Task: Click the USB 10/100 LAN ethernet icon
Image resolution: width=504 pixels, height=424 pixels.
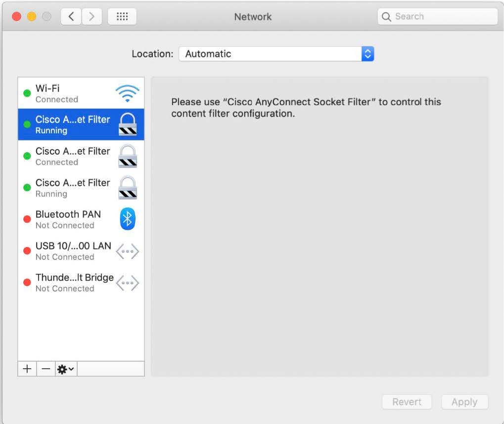Action: coord(127,252)
